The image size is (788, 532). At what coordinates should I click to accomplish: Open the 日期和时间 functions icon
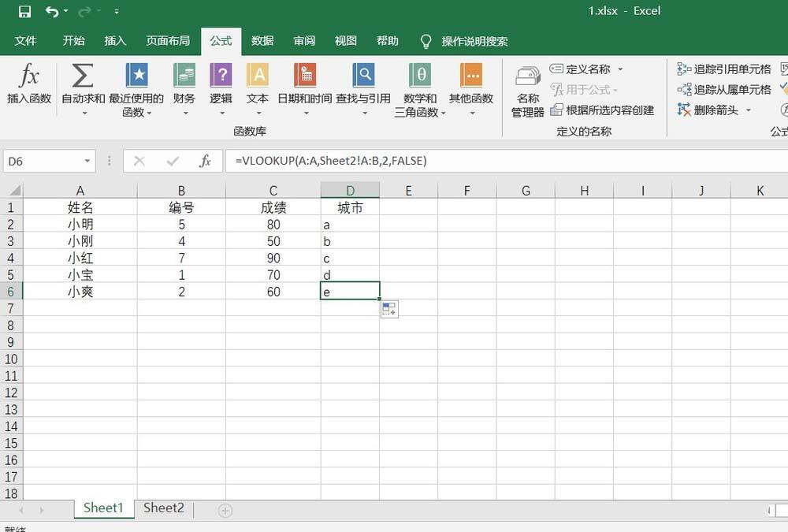coord(304,76)
